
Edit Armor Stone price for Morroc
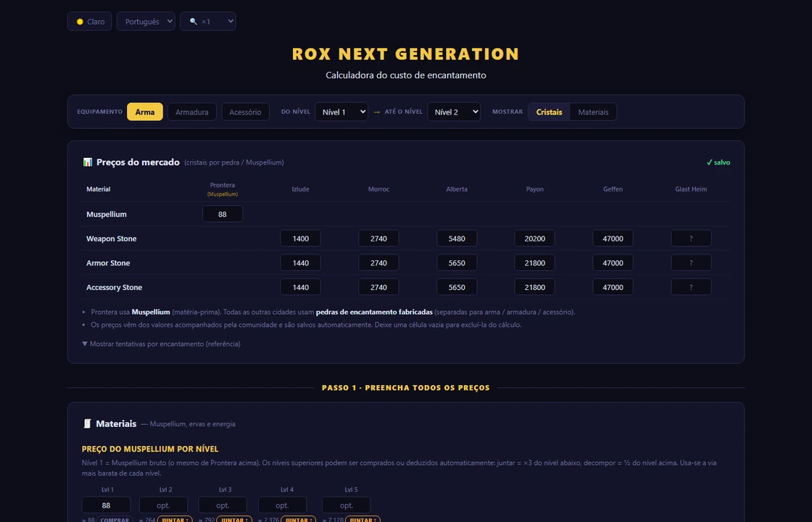click(x=378, y=262)
